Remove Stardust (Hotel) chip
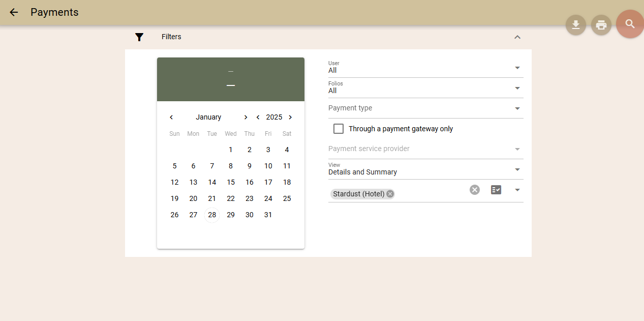This screenshot has height=321, width=644. click(390, 194)
